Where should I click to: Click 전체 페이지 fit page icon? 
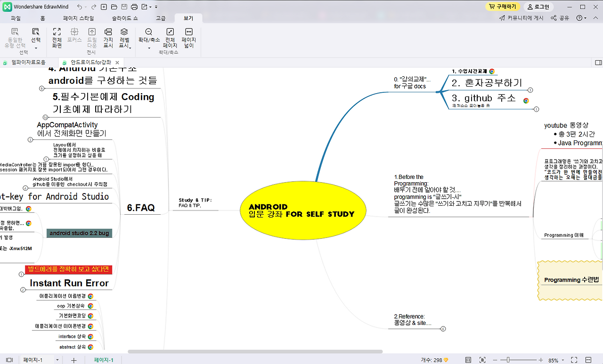pyautogui.click(x=170, y=38)
